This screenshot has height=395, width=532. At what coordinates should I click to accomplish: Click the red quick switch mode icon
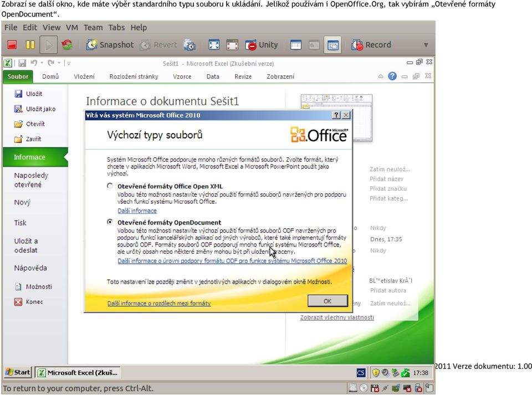[x=232, y=45]
